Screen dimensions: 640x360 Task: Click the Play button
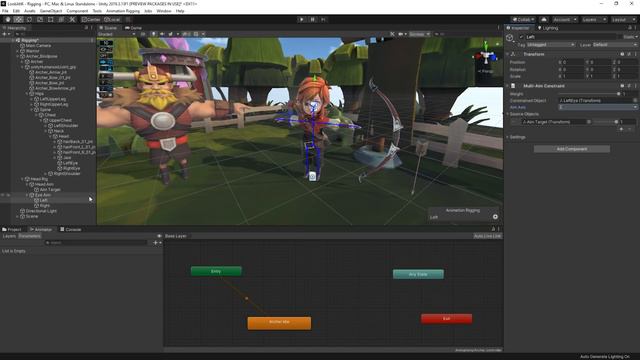click(302, 19)
